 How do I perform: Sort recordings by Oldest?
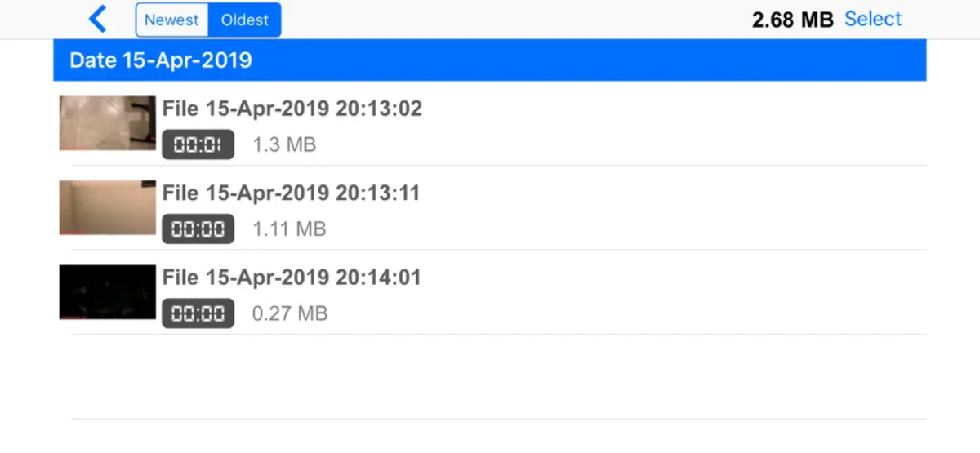(244, 20)
